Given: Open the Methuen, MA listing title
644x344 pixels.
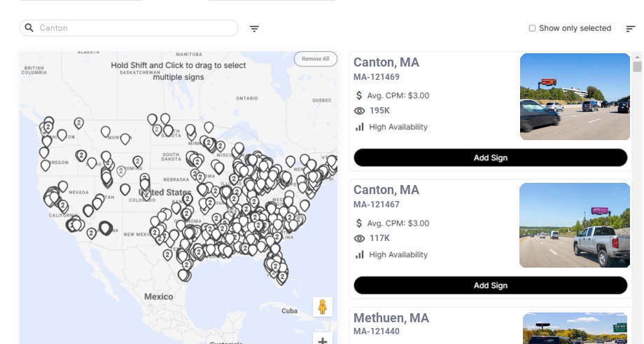Looking at the screenshot, I should (391, 318).
